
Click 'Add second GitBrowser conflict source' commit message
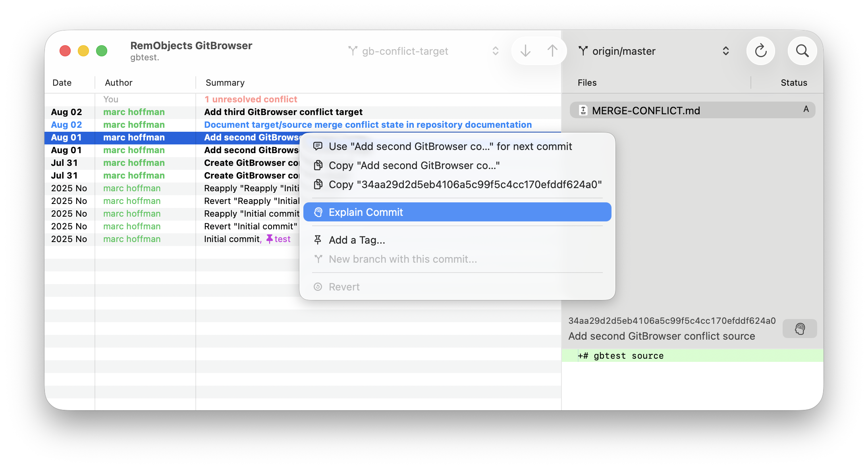(x=662, y=336)
